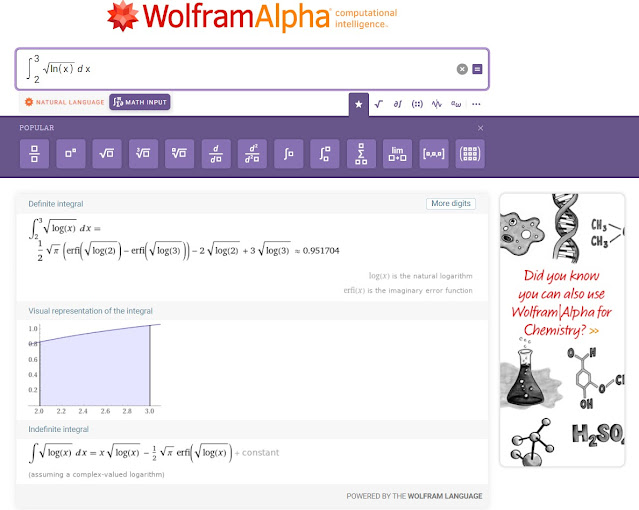Click the integral area plot image
The image size is (639, 510).
tap(94, 369)
